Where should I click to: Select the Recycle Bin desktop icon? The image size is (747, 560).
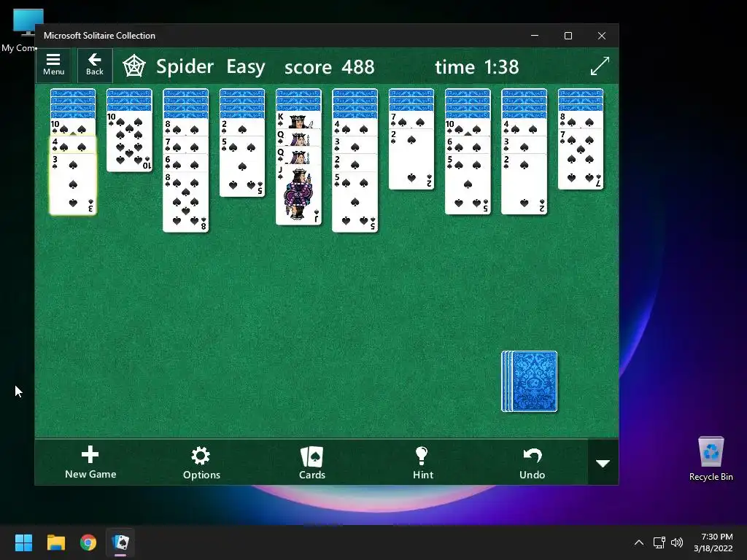[711, 458]
